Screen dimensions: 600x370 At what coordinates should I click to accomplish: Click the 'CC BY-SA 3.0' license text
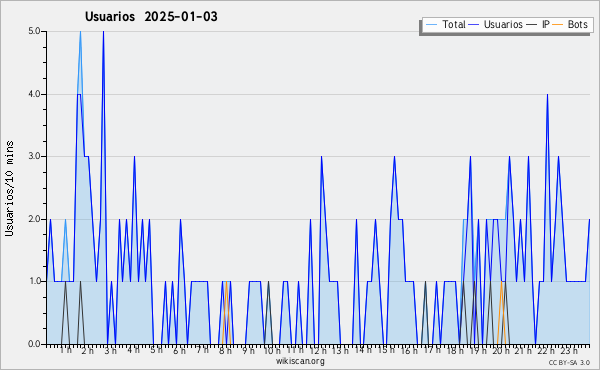point(569,362)
